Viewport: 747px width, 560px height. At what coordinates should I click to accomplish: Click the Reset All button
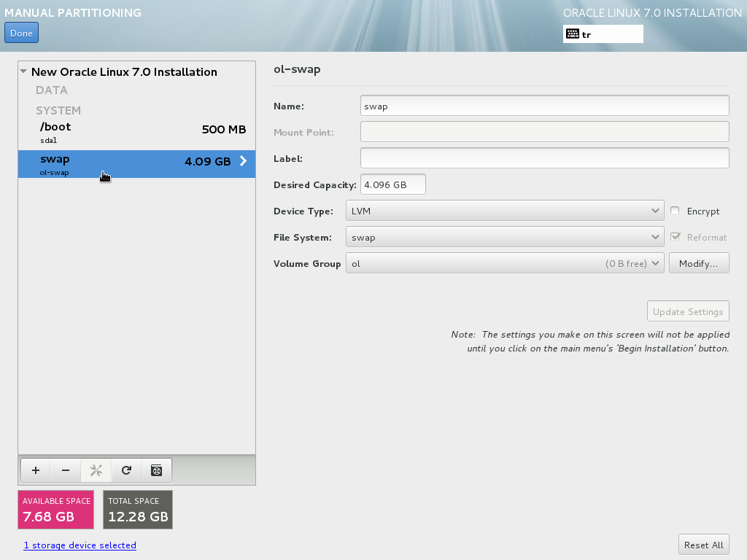(x=703, y=545)
